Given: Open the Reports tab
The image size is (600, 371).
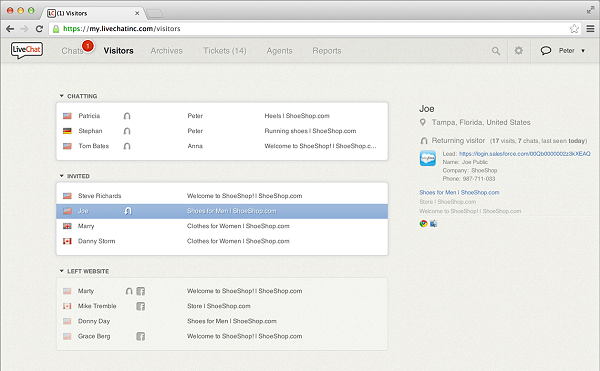Looking at the screenshot, I should click(327, 51).
